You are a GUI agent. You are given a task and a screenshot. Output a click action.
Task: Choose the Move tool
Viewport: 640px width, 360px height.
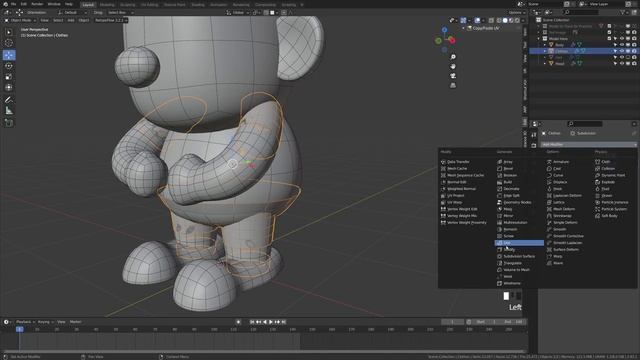(x=9, y=55)
